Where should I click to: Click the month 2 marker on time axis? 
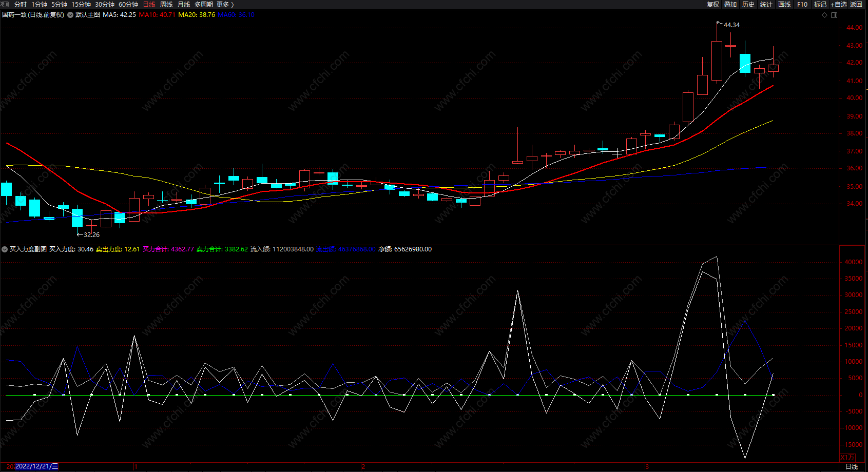tap(363, 467)
